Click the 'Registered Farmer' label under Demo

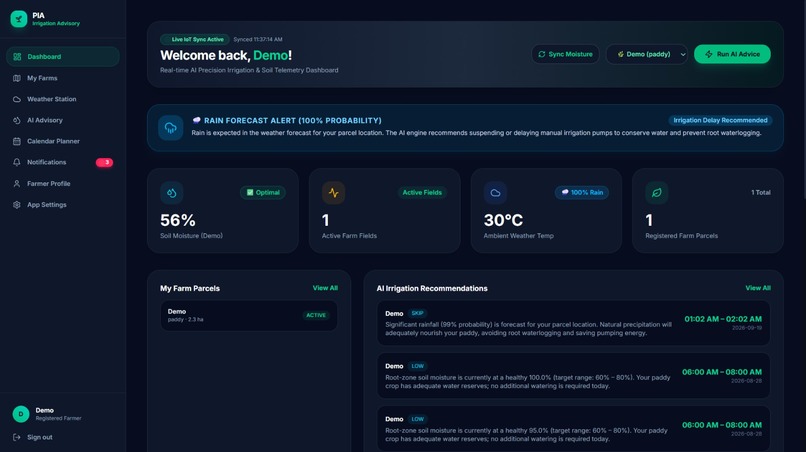[x=58, y=419]
